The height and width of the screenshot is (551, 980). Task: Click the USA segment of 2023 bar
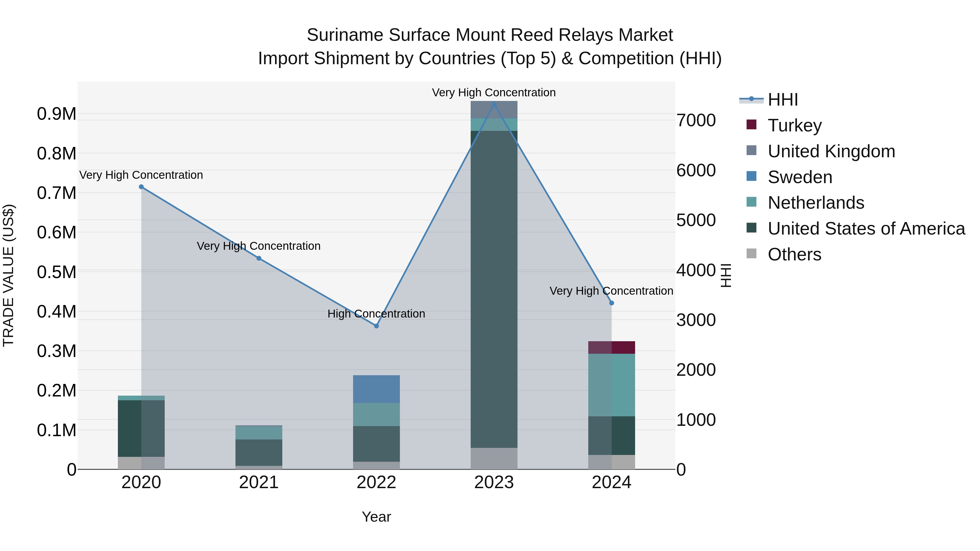494,290
